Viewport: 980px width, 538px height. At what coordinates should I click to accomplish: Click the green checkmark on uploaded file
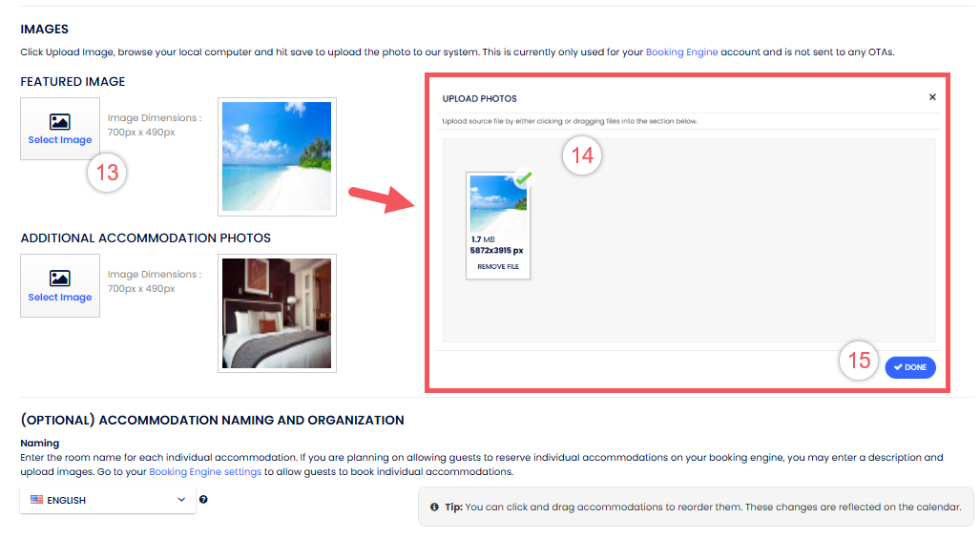523,178
